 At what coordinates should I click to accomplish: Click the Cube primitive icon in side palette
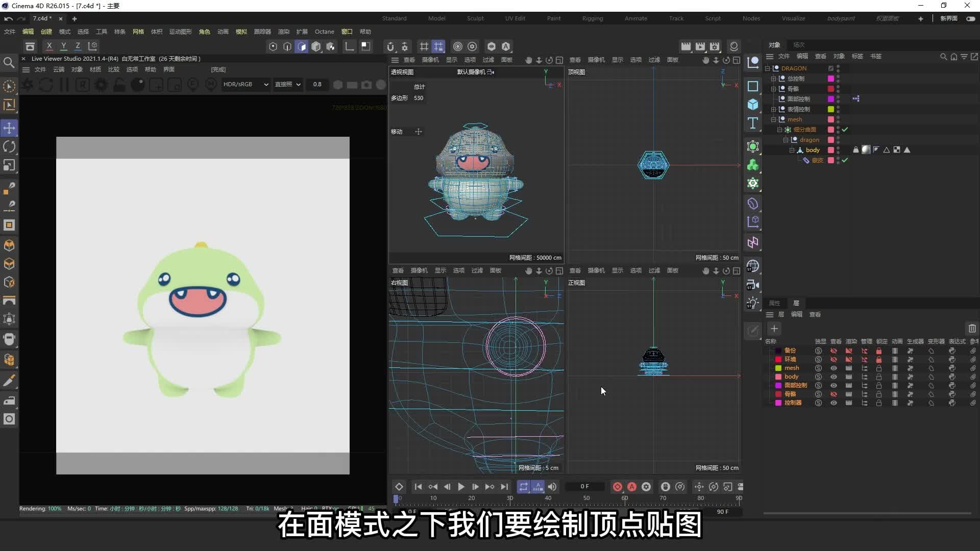click(x=753, y=105)
